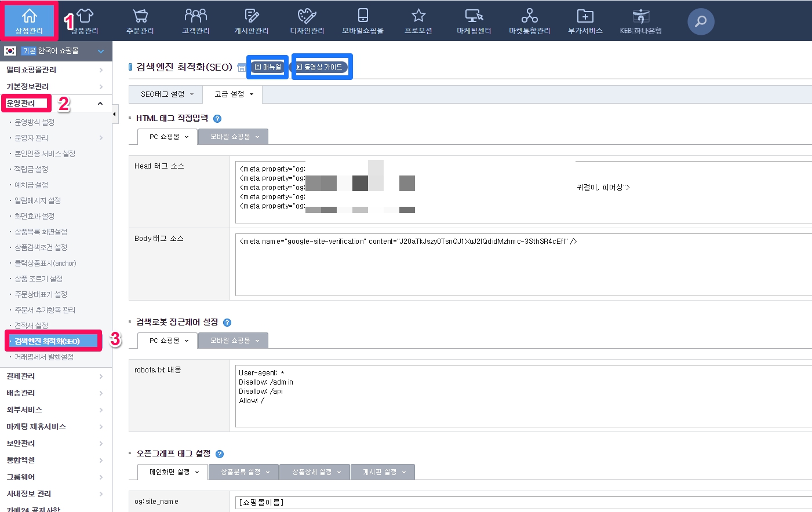The image size is (812, 512).
Task: Click the help icon next to 오픈그래프 태그 설정
Action: [x=219, y=455]
